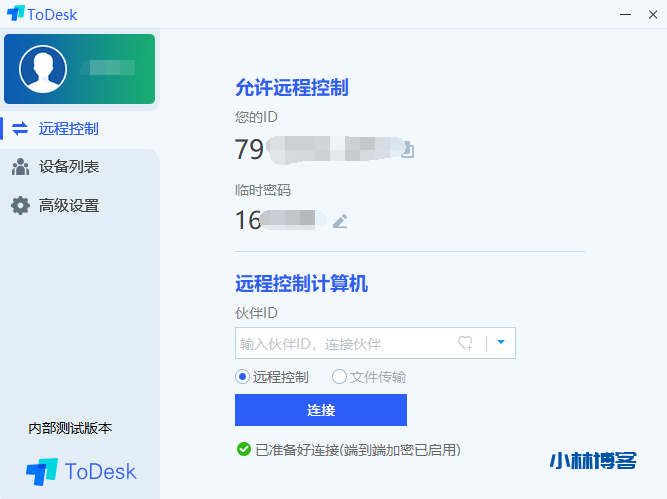Viewport: 667px width, 499px height.
Task: Minimize the ToDesk window
Action: pyautogui.click(x=597, y=14)
